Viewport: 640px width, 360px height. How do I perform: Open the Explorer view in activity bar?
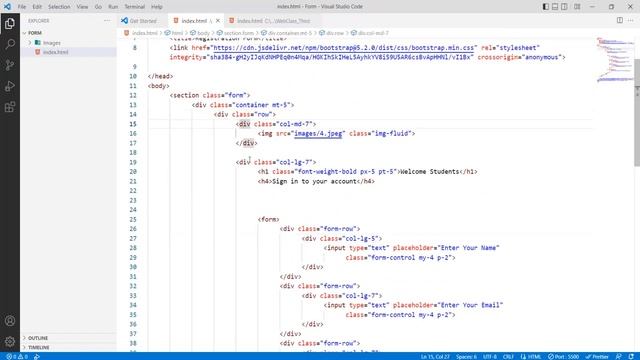pos(10,23)
